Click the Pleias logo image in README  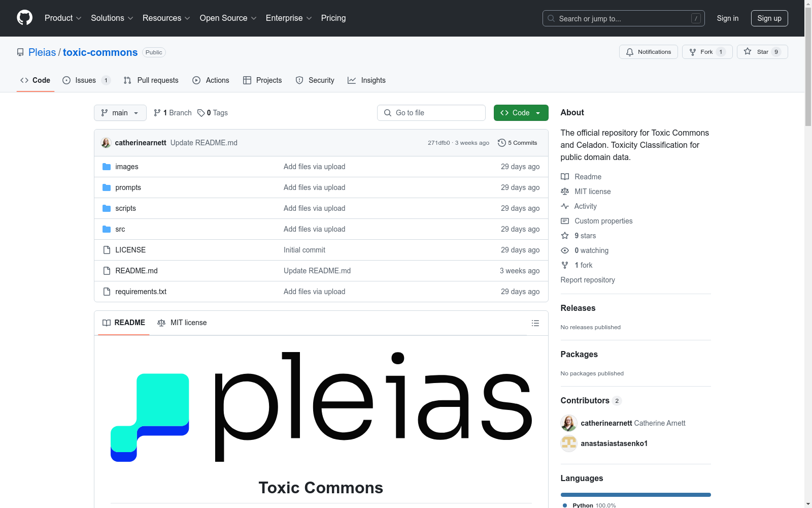click(321, 407)
